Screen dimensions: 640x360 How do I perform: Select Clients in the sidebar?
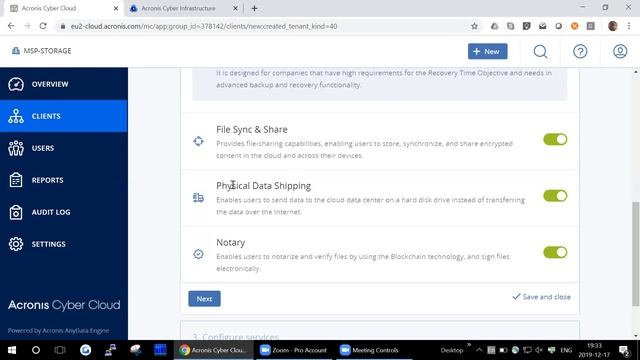coord(64,116)
